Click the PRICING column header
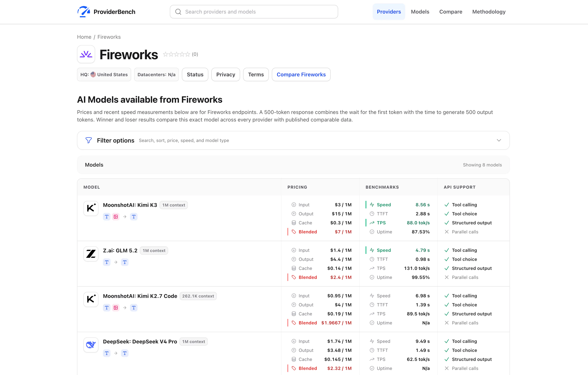The image size is (588, 375). pyautogui.click(x=297, y=187)
